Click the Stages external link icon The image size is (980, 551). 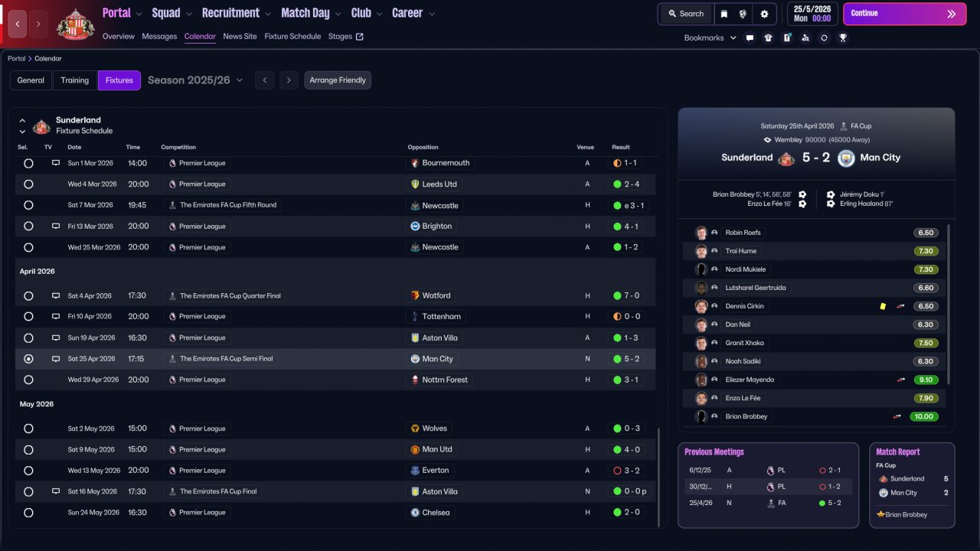click(360, 37)
